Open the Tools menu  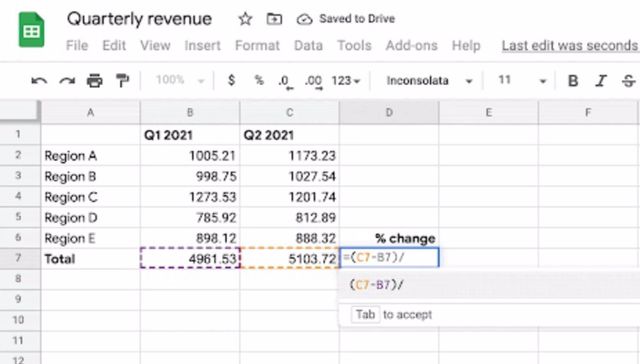coord(354,45)
